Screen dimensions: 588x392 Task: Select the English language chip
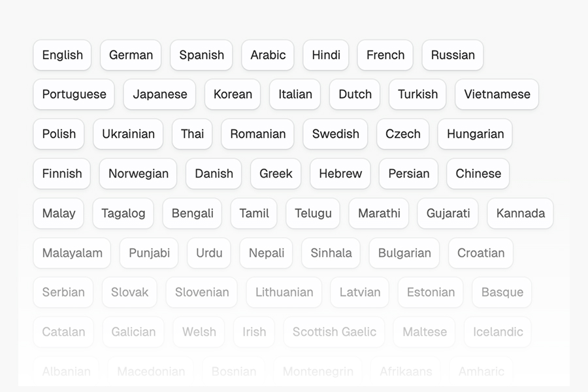[x=62, y=55]
